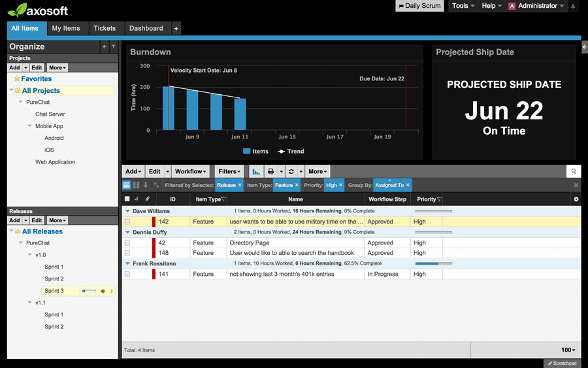Collapse the Frank Rossitano group
The image size is (588, 368).
pos(127,263)
